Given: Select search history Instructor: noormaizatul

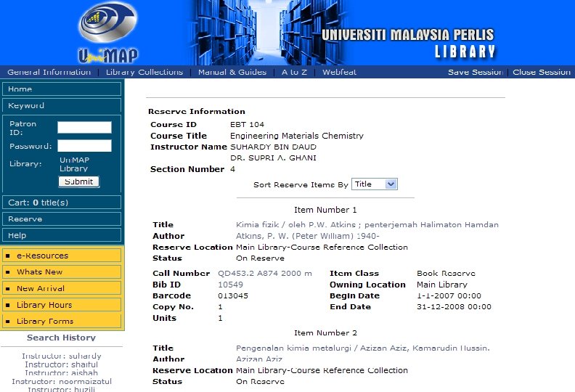Looking at the screenshot, I should 62,381.
